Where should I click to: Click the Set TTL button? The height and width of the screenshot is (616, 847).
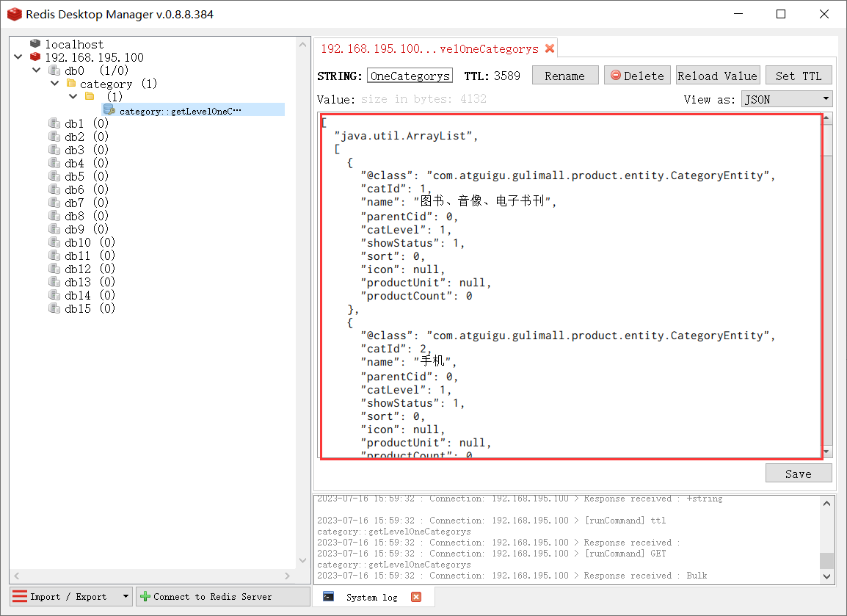click(799, 76)
